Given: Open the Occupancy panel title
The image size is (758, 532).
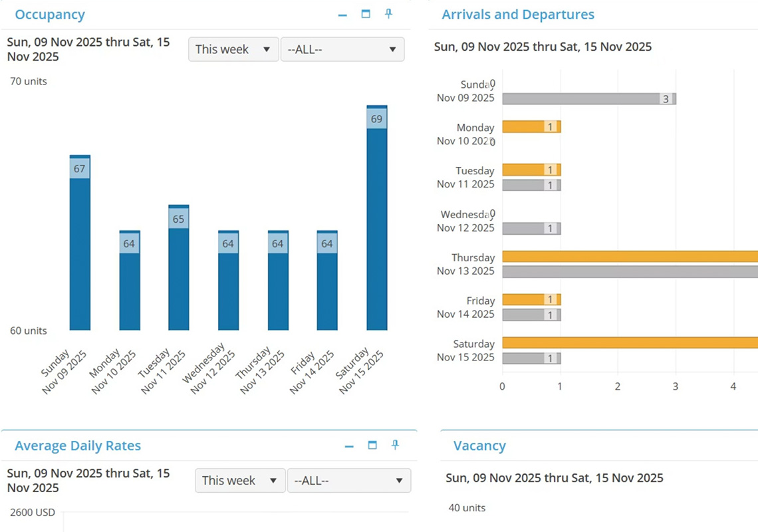Looking at the screenshot, I should click(x=50, y=14).
